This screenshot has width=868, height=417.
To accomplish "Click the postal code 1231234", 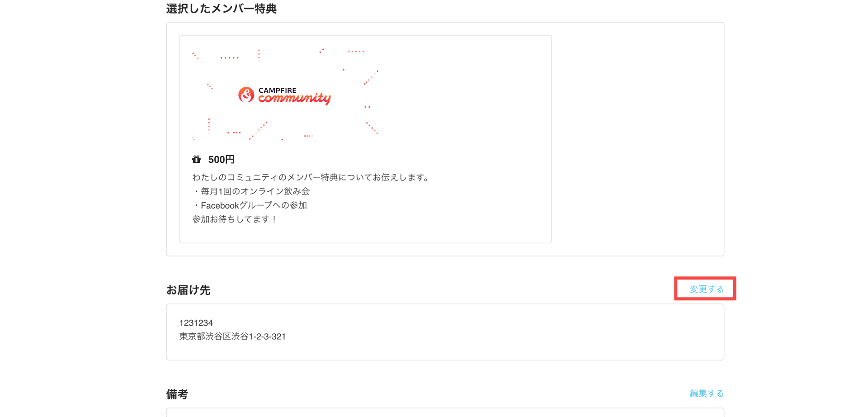I will pos(196,323).
